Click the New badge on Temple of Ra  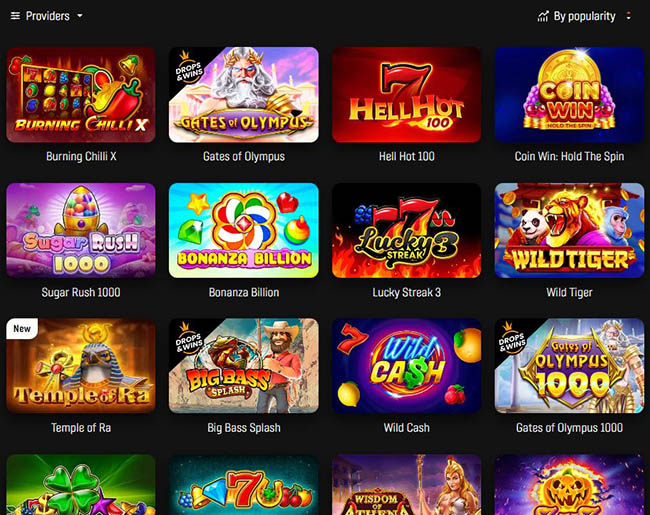22,328
